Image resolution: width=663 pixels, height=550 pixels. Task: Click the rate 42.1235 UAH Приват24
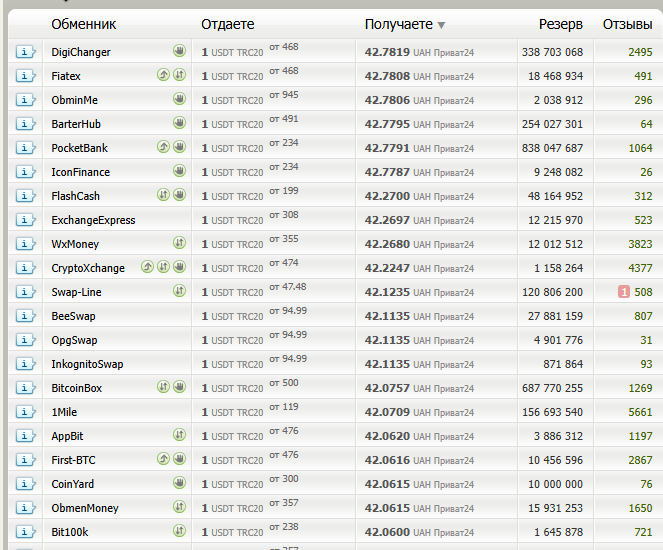point(419,292)
